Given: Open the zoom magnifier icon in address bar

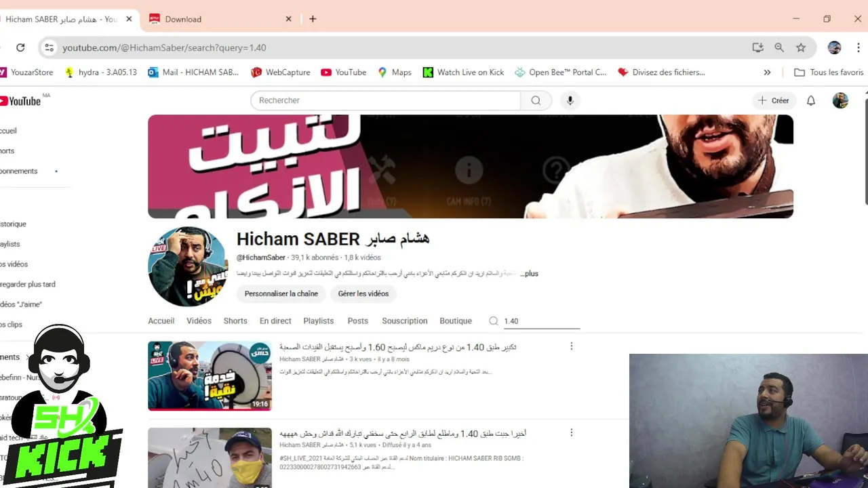Looking at the screenshot, I should point(779,47).
